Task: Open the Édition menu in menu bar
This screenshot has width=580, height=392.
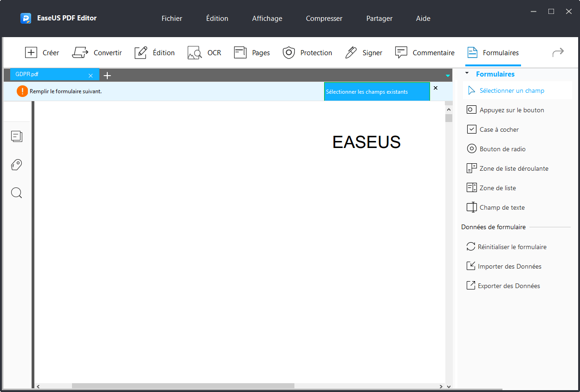Action: pos(217,19)
